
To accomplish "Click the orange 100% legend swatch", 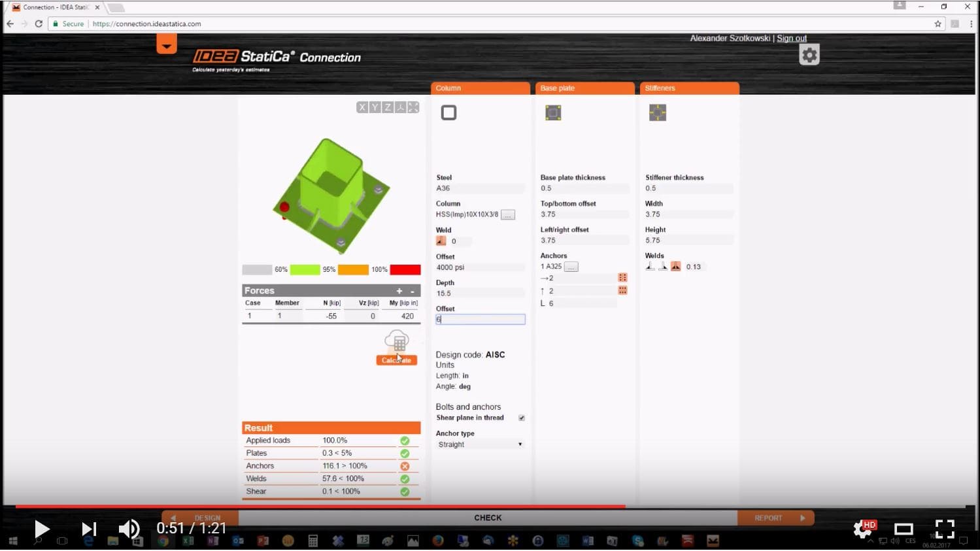I will point(353,269).
